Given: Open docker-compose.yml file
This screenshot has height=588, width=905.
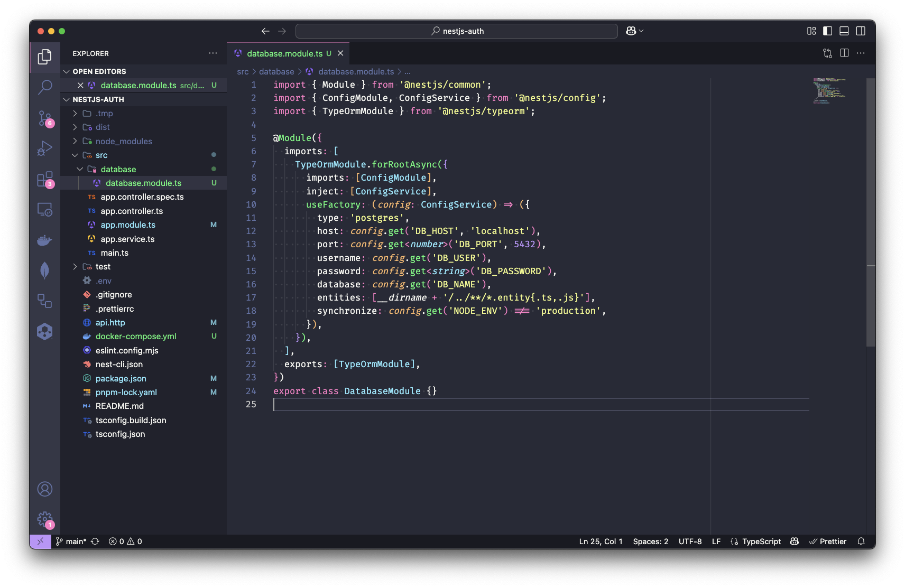Looking at the screenshot, I should [x=144, y=337].
